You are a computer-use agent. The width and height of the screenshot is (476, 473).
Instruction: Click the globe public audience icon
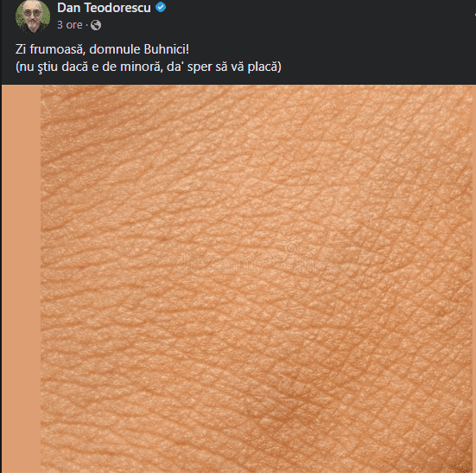[x=96, y=25]
